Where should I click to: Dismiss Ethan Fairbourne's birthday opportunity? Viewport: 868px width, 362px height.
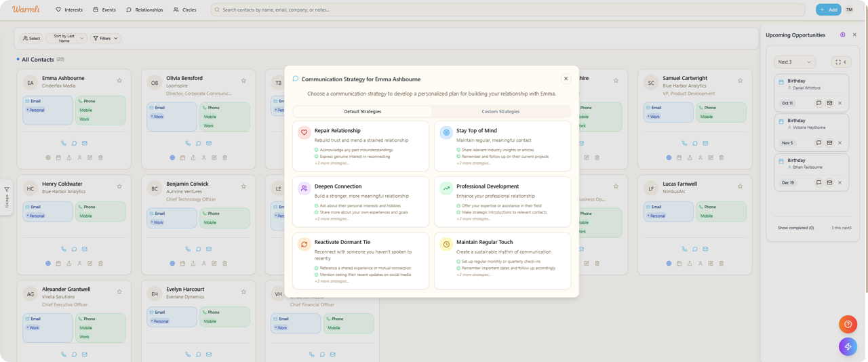840,183
